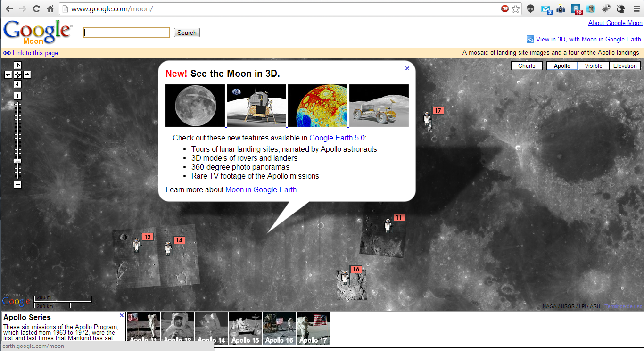Click the Google Moon logo
The width and height of the screenshot is (644, 362).
click(38, 32)
